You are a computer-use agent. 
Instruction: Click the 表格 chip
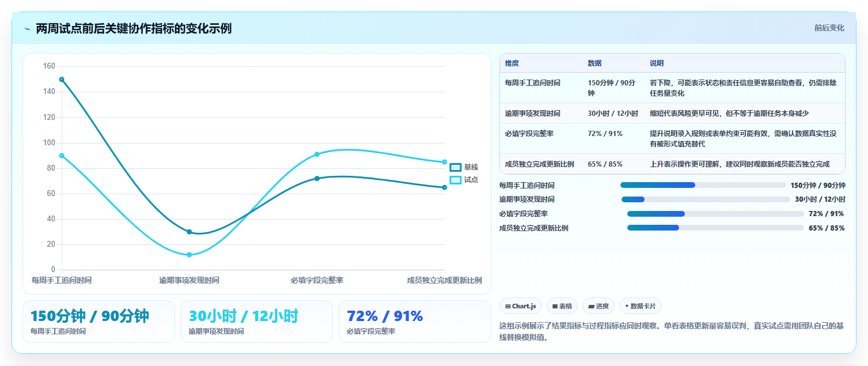coord(562,306)
